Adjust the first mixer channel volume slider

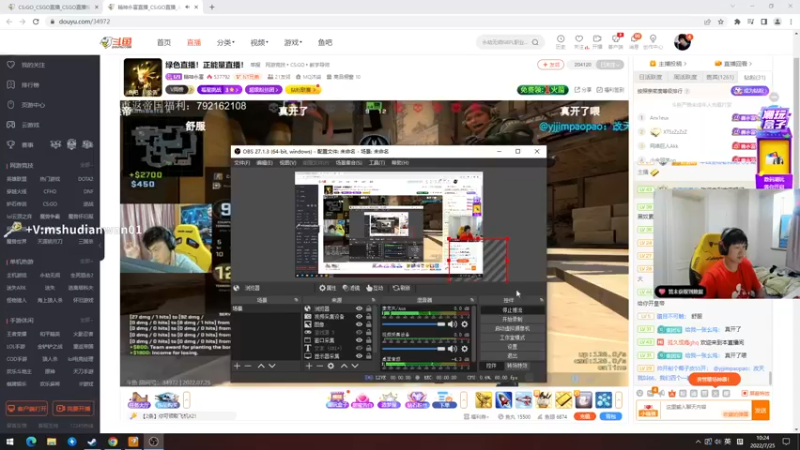click(414, 324)
